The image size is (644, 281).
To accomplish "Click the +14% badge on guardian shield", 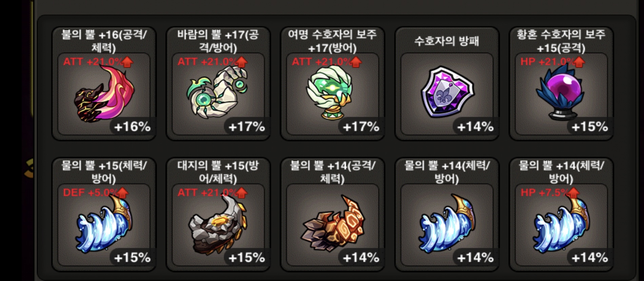I will point(475,127).
